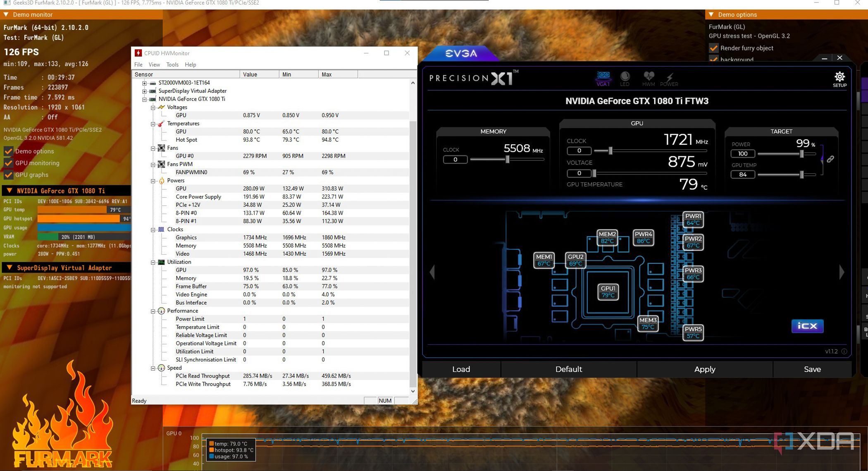Click the HWMonitor vertical scrollbar down arrow

point(413,391)
